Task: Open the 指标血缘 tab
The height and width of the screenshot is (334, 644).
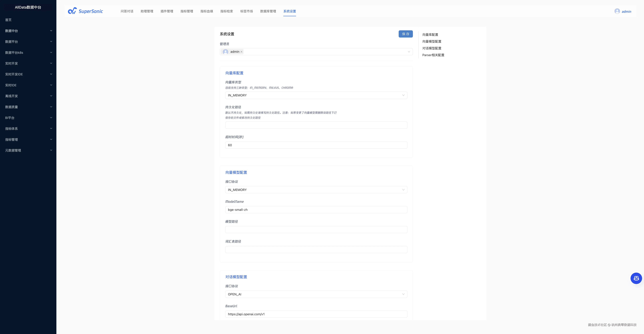Action: tap(206, 11)
